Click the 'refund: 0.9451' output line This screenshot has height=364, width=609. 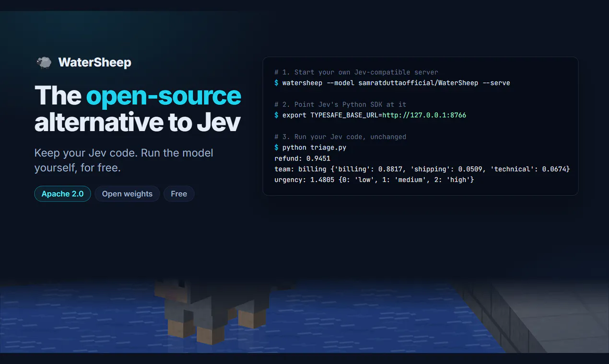tap(302, 158)
